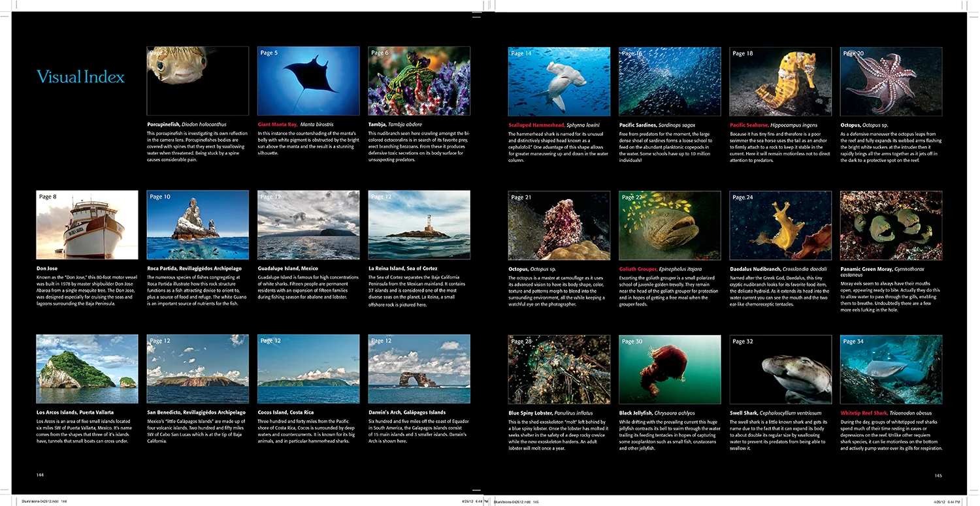Screen dimensions: 980x506
Task: Click the Panamic Green Moray eels photo
Action: pos(891,225)
